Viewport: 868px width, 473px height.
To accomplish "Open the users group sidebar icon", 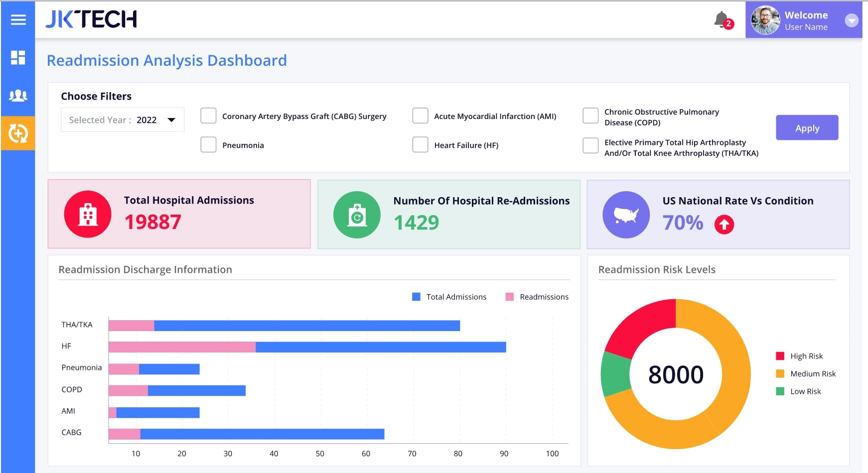I will 18,95.
